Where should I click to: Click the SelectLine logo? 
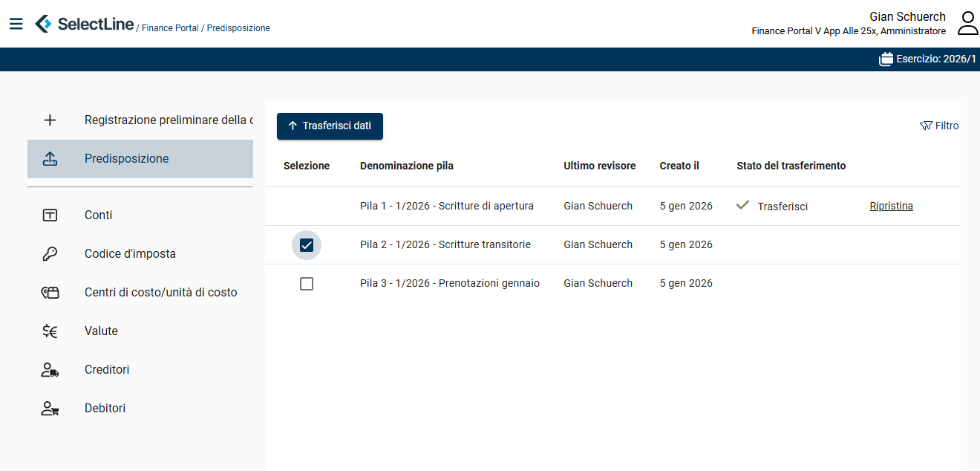point(84,24)
